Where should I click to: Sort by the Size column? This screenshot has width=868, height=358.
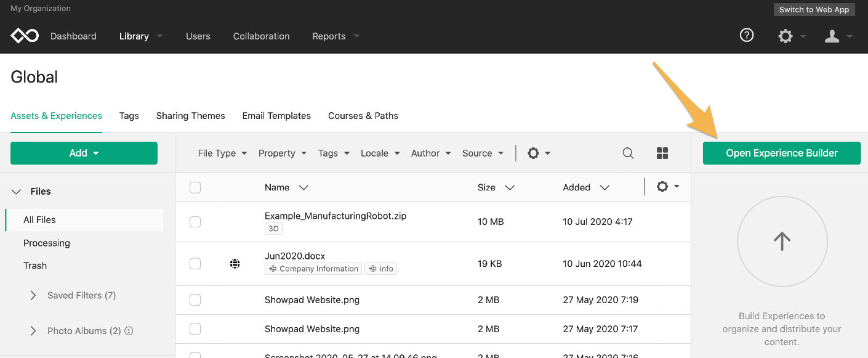[496, 187]
